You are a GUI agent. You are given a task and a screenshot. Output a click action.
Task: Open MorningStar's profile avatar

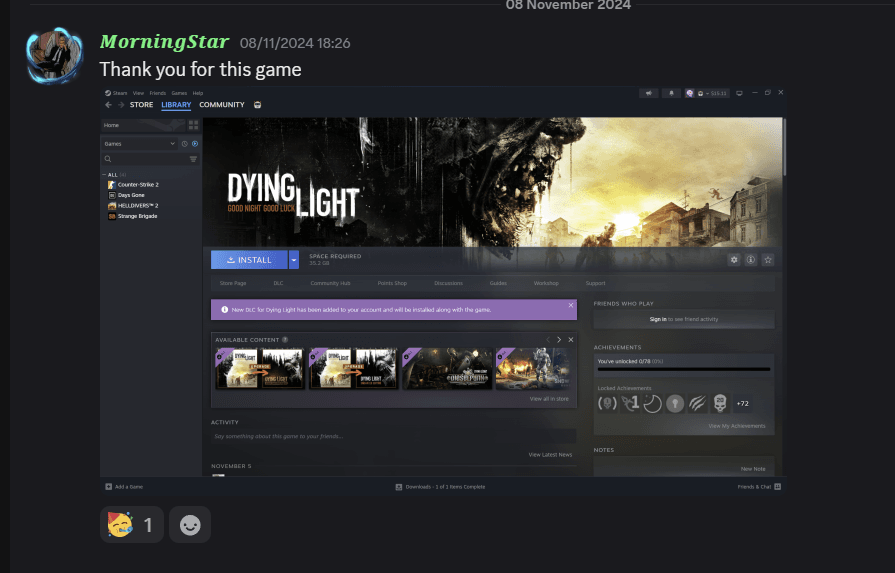pos(54,56)
